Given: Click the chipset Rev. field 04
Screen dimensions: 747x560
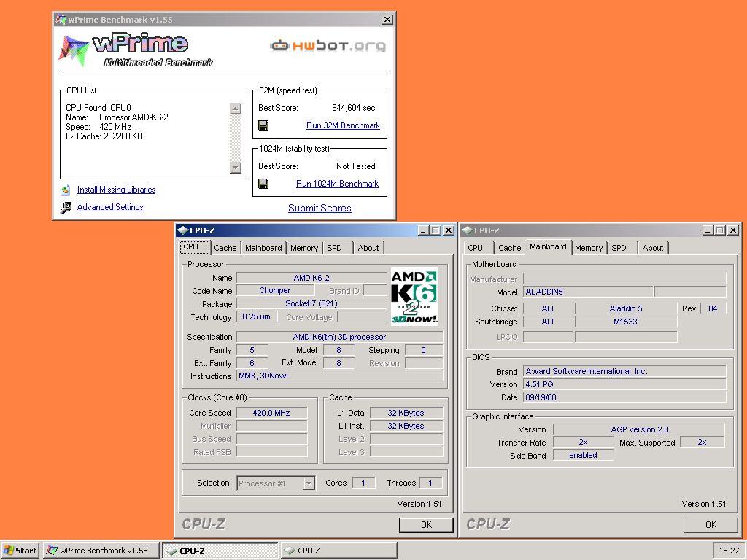Looking at the screenshot, I should [713, 308].
